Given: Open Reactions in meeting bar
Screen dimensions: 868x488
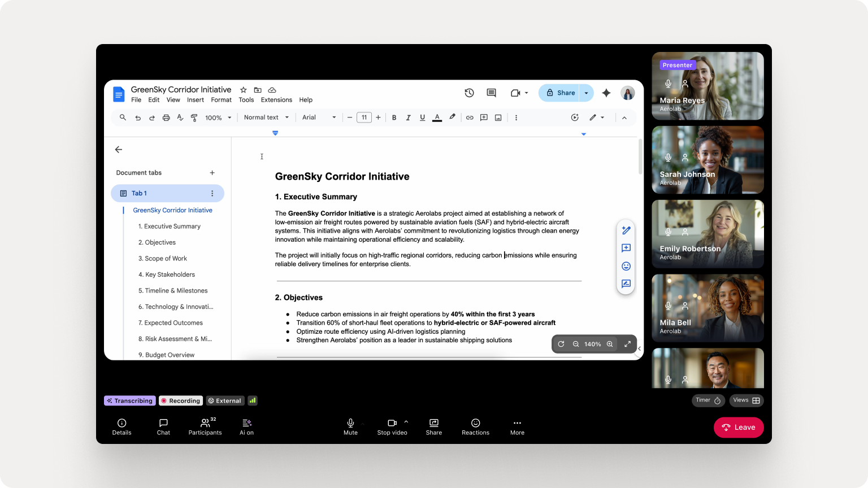Looking at the screenshot, I should click(475, 426).
